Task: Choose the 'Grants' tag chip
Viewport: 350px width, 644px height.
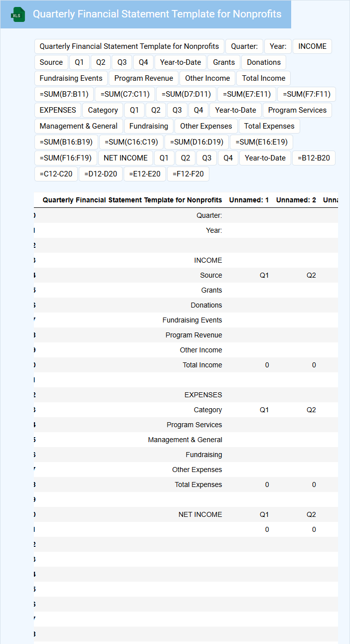Action: click(224, 62)
